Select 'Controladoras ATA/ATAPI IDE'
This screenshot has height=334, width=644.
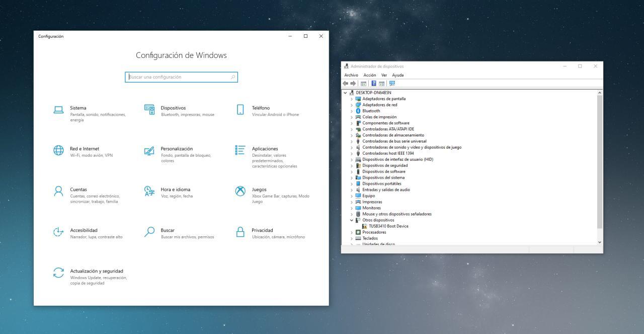pos(388,129)
